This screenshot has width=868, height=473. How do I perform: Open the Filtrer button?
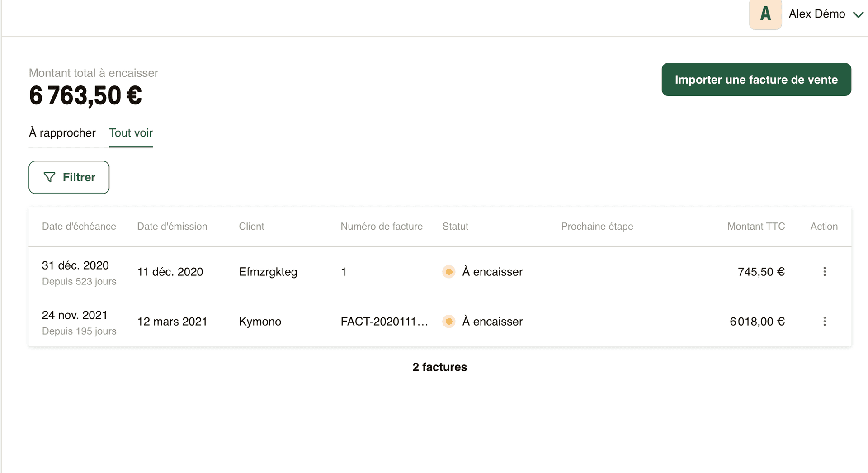pos(69,177)
